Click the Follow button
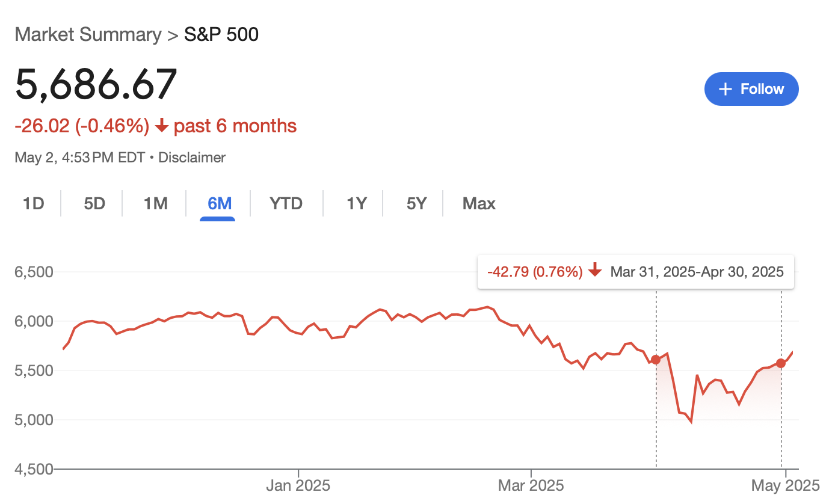Image resolution: width=835 pixels, height=504 pixels. click(x=751, y=89)
